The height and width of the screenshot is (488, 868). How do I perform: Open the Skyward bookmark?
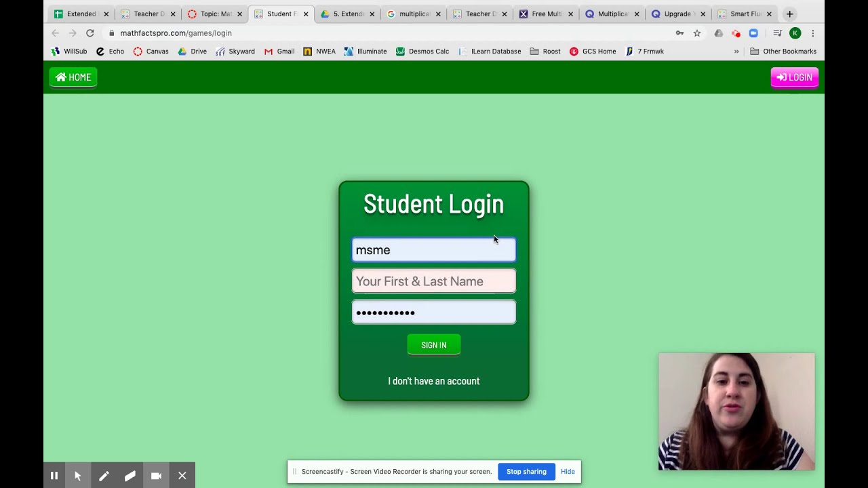[x=235, y=52]
